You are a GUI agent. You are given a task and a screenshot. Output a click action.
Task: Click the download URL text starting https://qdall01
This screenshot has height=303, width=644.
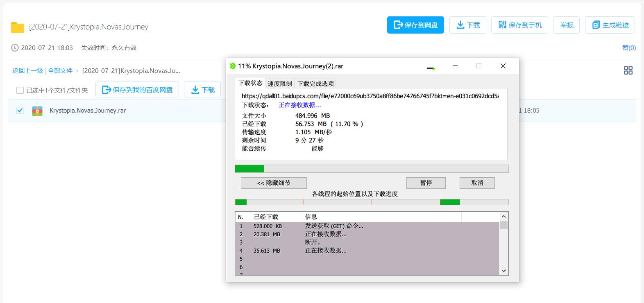[x=370, y=96]
